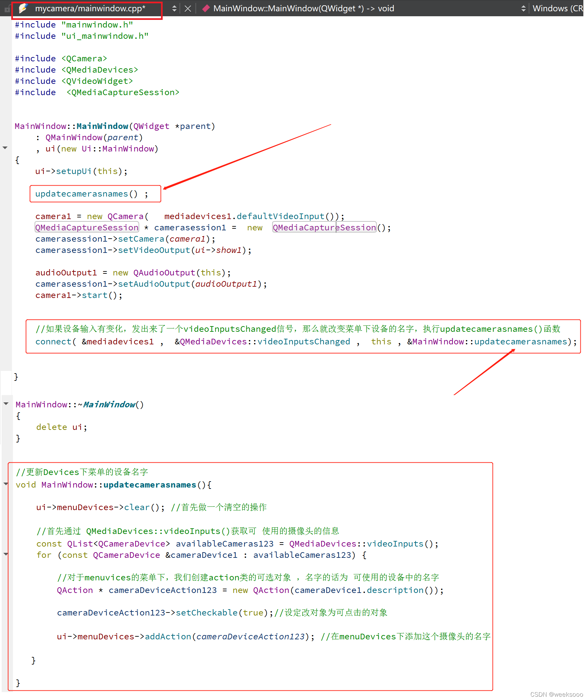Click the #include <QCamera> line
The width and height of the screenshot is (588, 700).
point(61,58)
